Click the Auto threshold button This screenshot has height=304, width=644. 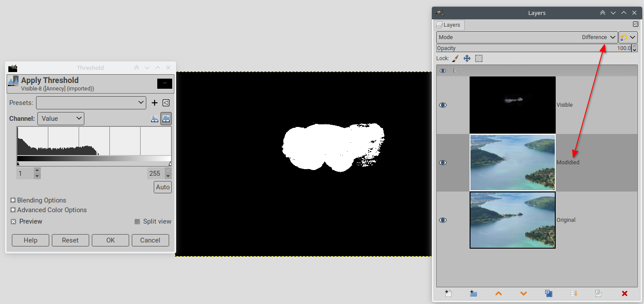click(x=163, y=187)
